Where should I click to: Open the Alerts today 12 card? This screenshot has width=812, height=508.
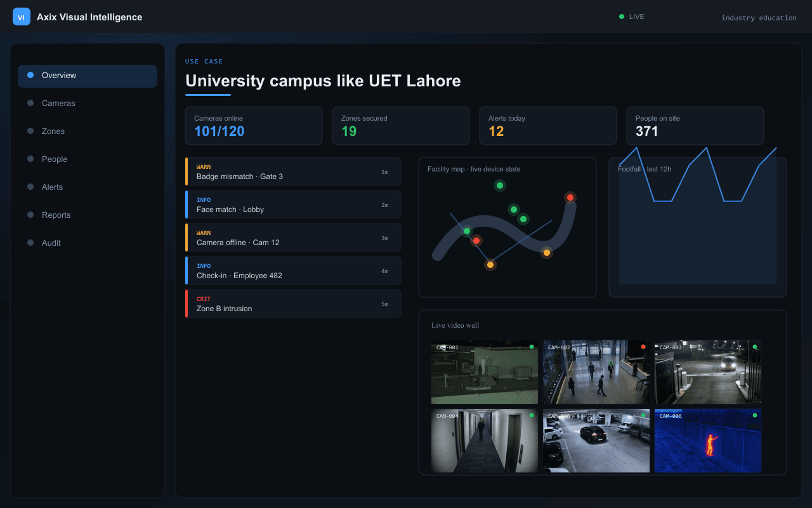(548, 126)
